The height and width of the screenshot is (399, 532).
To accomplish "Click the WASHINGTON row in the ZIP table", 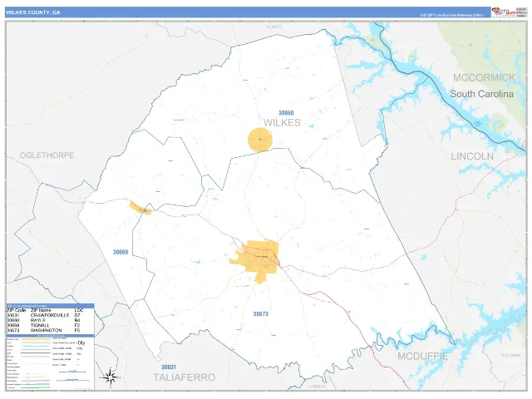I will [45, 330].
